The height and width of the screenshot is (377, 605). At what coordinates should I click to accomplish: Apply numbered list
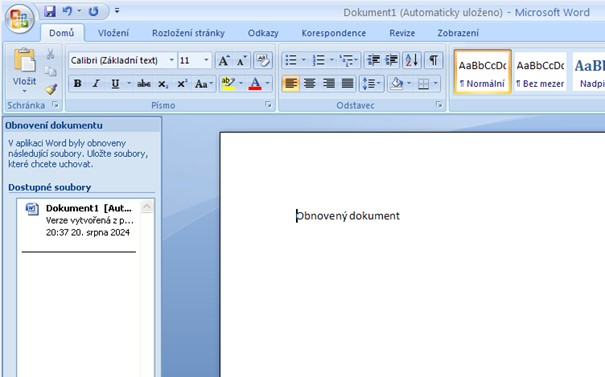pyautogui.click(x=319, y=61)
